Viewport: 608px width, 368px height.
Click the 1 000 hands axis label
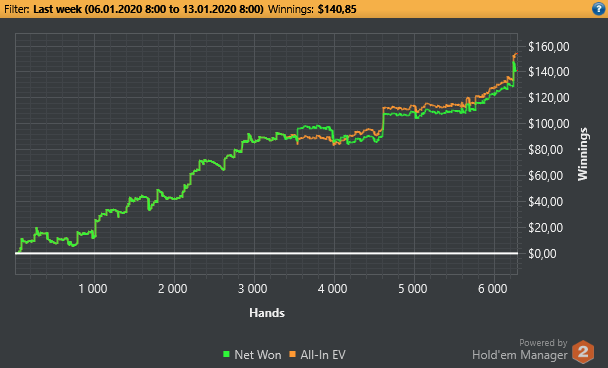pos(93,289)
